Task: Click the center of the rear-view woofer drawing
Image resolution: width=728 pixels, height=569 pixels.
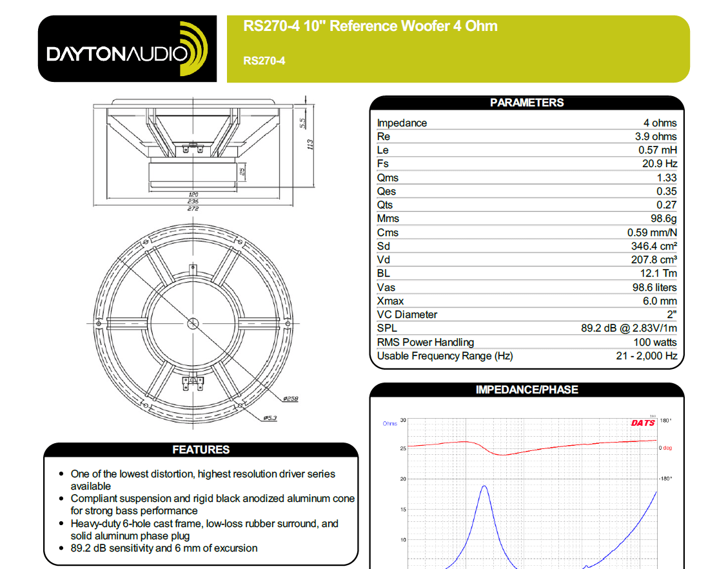Action: (193, 323)
